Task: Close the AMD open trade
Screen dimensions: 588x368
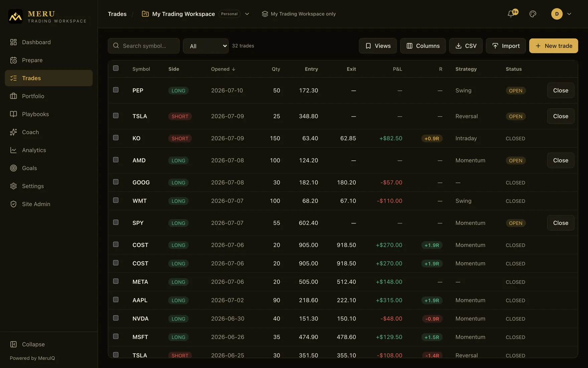Action: point(561,160)
